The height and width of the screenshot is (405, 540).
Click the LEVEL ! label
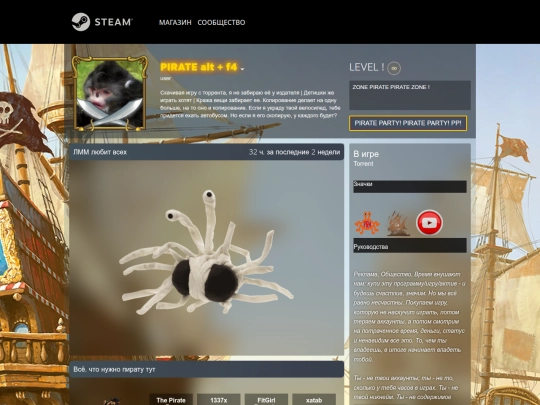pyautogui.click(x=366, y=68)
